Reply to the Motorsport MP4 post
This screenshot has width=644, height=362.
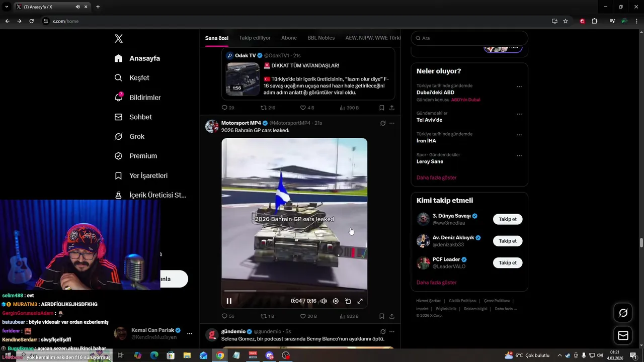click(227, 316)
